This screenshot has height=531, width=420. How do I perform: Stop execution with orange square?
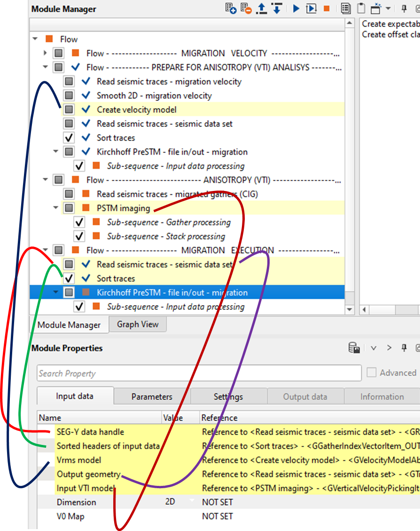click(x=327, y=8)
